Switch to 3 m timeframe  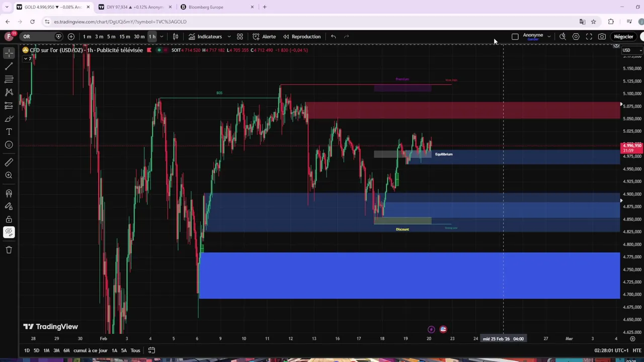point(99,36)
